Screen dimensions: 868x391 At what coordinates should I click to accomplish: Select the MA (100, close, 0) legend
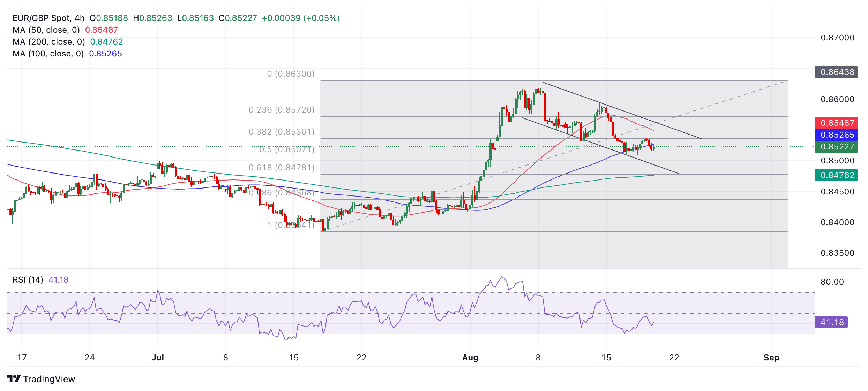(x=48, y=54)
